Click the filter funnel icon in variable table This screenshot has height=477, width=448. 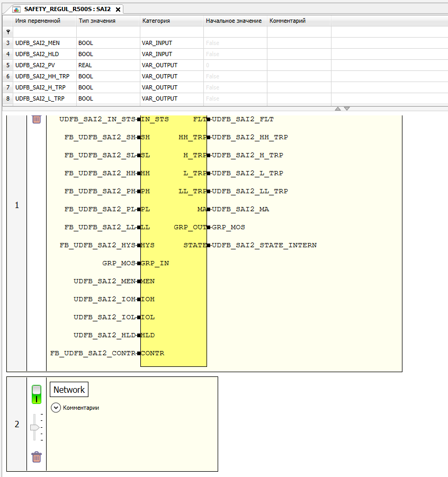(7, 32)
